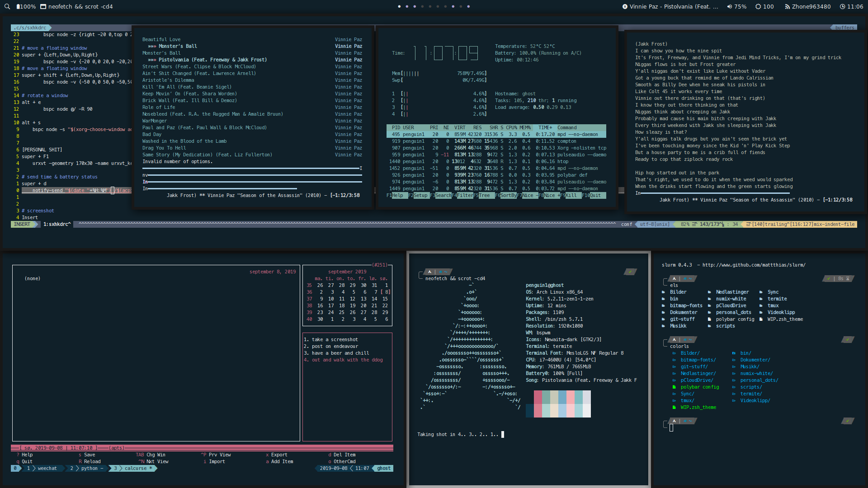
Task: Click the white swatch in neofetch lower row
Action: 587,411
